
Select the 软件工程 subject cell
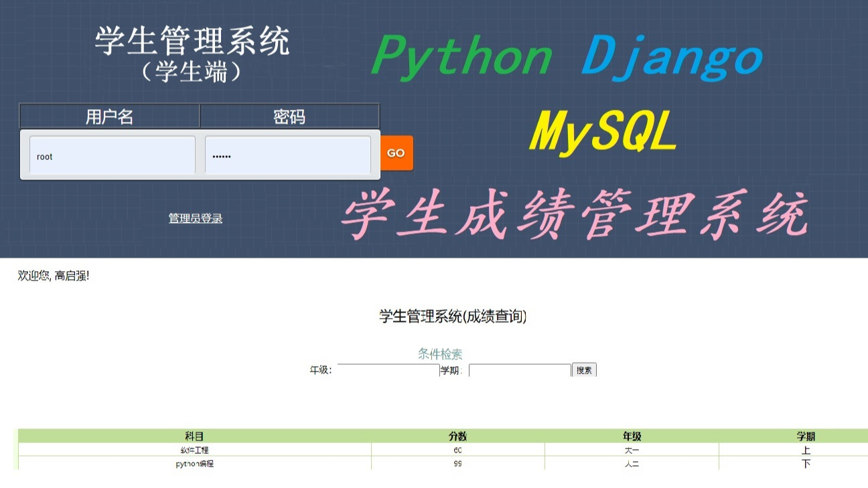194,450
